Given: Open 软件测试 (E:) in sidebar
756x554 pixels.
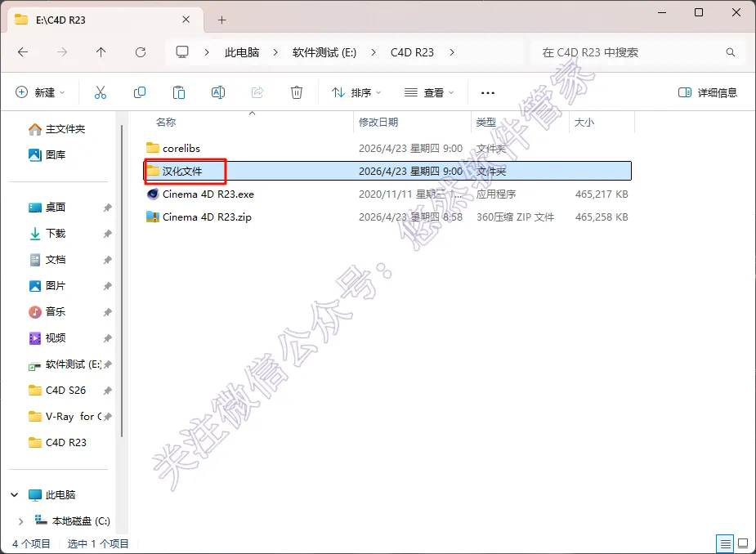Looking at the screenshot, I should pos(65,364).
